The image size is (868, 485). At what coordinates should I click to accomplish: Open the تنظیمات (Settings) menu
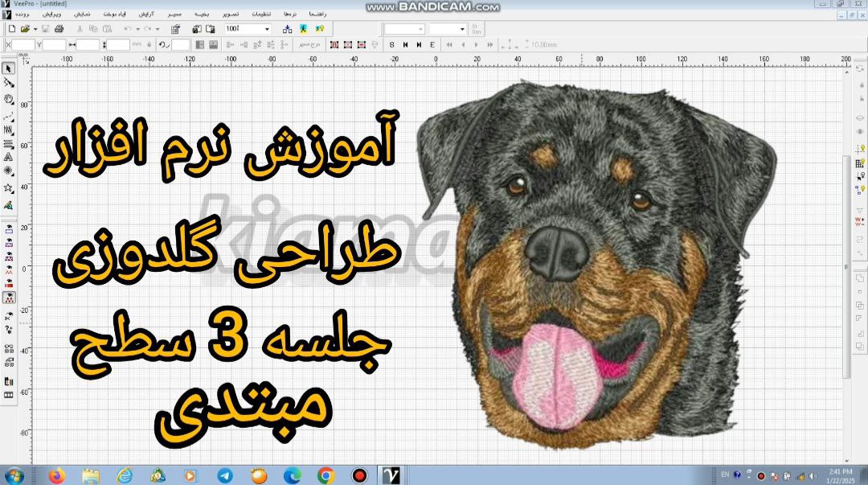click(261, 15)
